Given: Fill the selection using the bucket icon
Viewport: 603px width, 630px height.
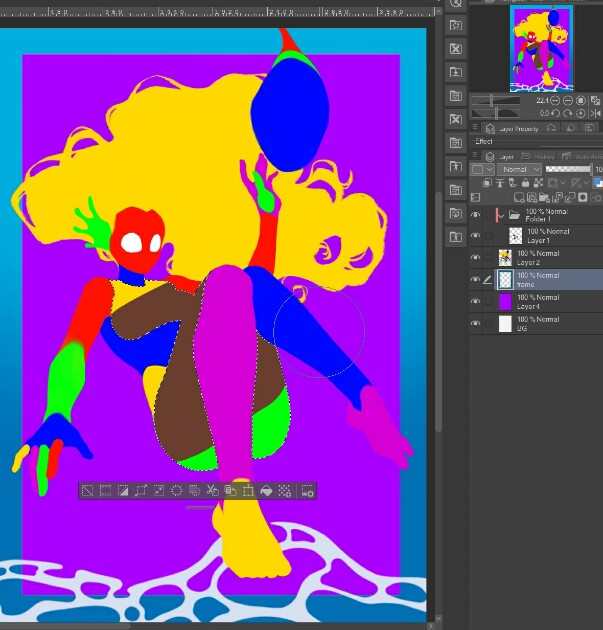Looking at the screenshot, I should pyautogui.click(x=266, y=491).
